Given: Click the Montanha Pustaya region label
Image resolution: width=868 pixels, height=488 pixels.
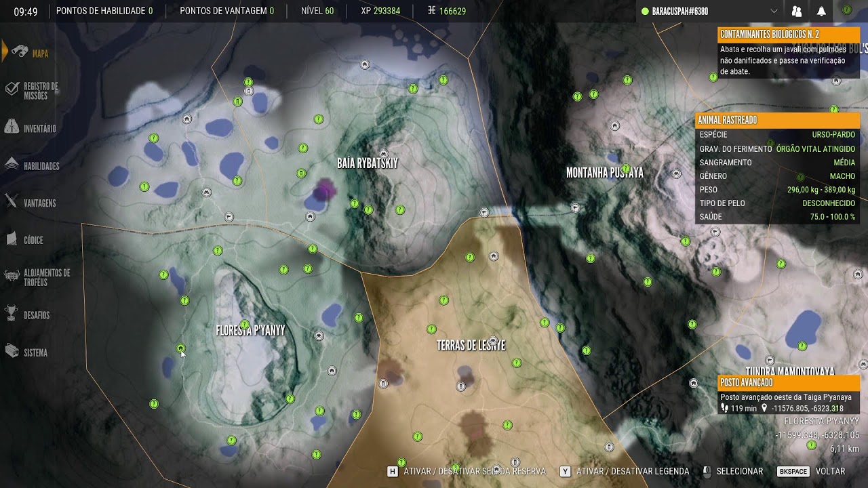Looking at the screenshot, I should coord(605,173).
